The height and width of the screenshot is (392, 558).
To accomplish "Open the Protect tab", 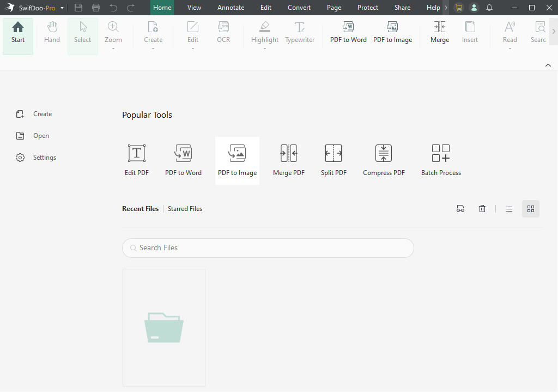I will (368, 8).
